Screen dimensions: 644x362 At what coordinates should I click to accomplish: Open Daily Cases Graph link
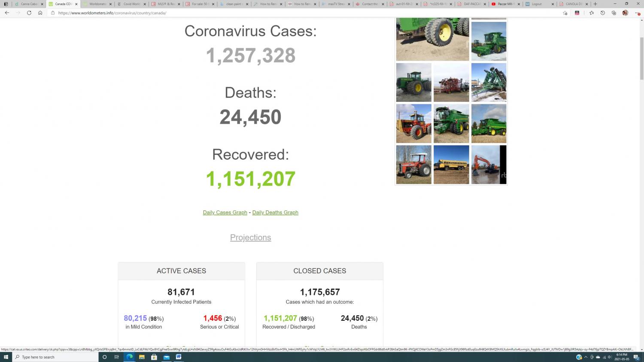(225, 213)
